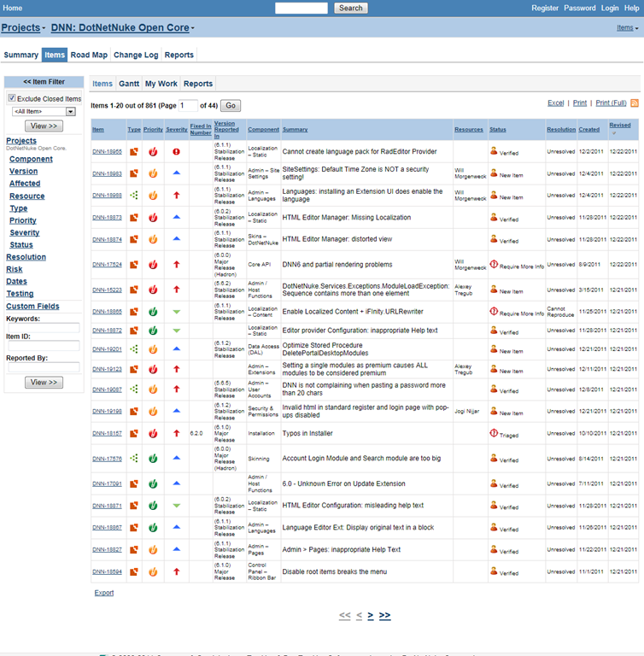Switch to the Road Map tab
This screenshot has width=644, height=656.
pos(89,55)
